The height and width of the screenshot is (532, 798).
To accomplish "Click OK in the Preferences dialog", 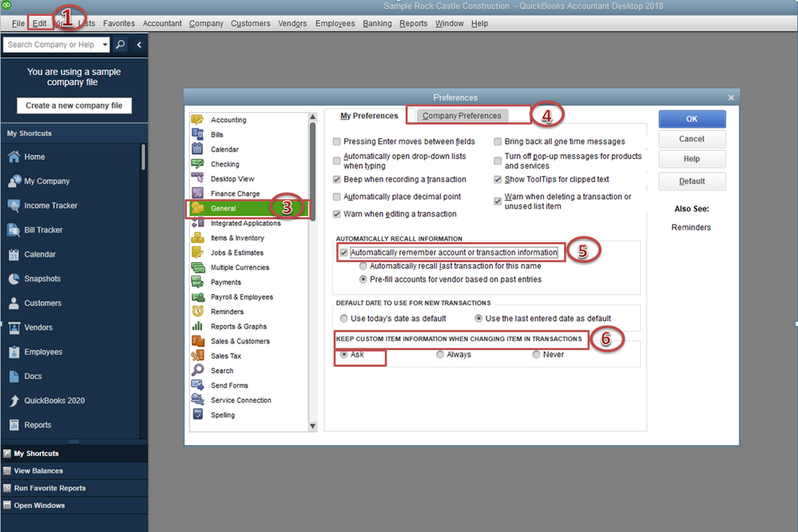I will tap(692, 118).
